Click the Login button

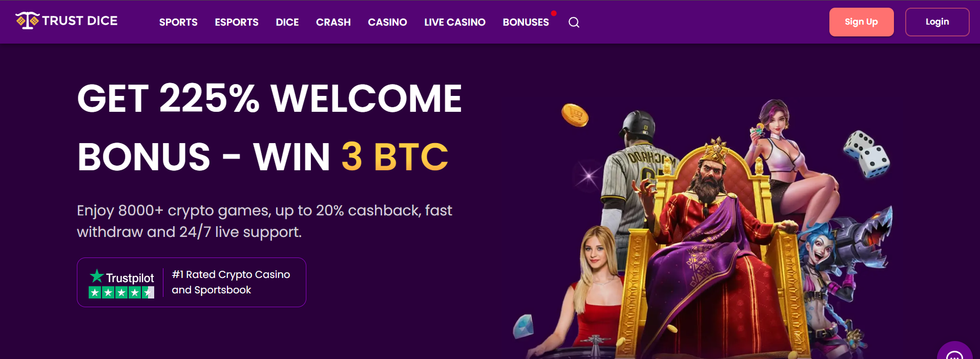pos(937,22)
